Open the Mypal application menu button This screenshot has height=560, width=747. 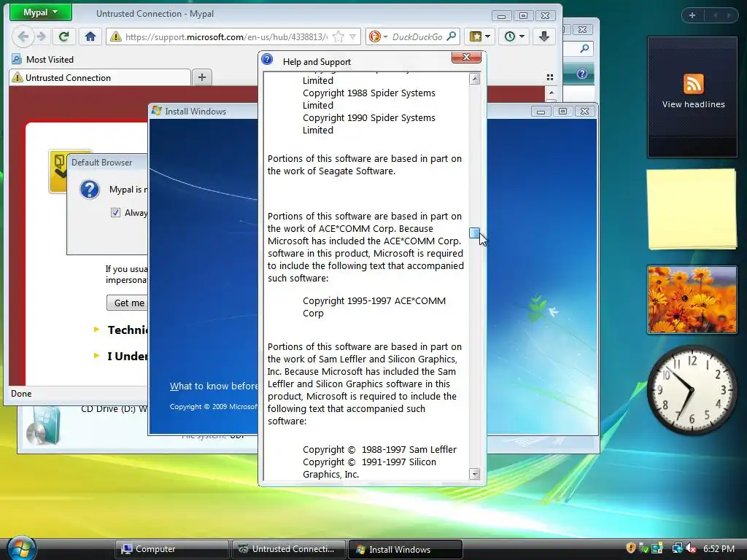click(41, 12)
